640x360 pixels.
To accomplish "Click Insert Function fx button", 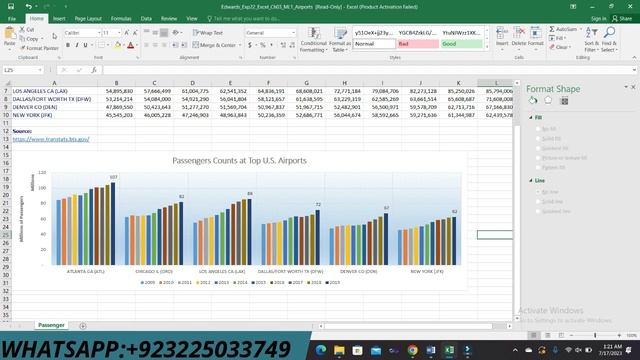I will point(94,70).
